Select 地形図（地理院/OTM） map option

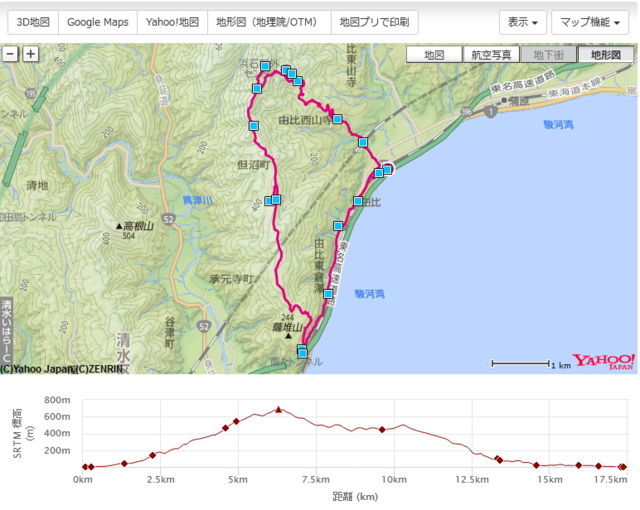(268, 22)
